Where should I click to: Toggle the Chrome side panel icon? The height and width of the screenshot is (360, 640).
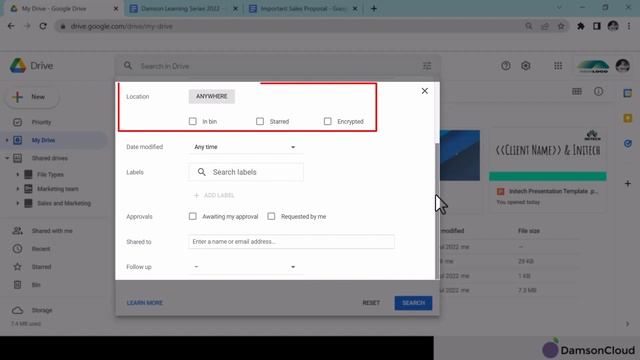tap(597, 26)
